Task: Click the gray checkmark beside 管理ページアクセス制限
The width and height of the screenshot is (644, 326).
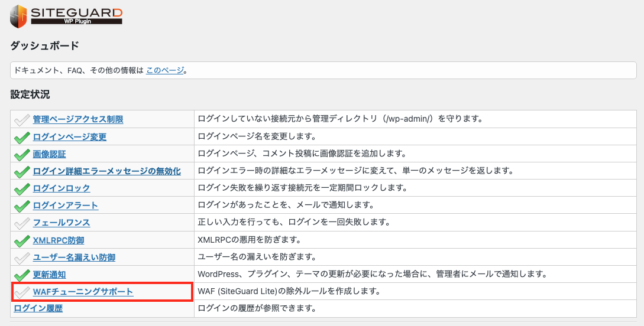Action: click(22, 120)
